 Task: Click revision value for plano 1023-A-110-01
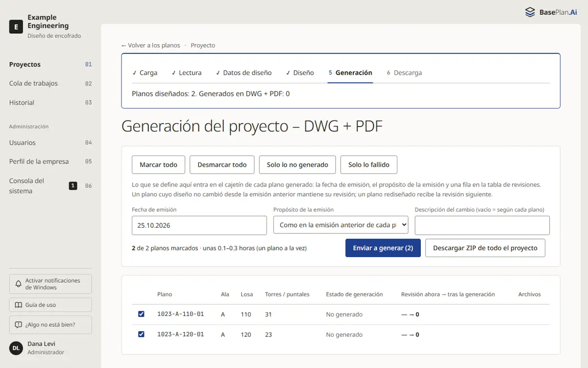[x=410, y=315]
